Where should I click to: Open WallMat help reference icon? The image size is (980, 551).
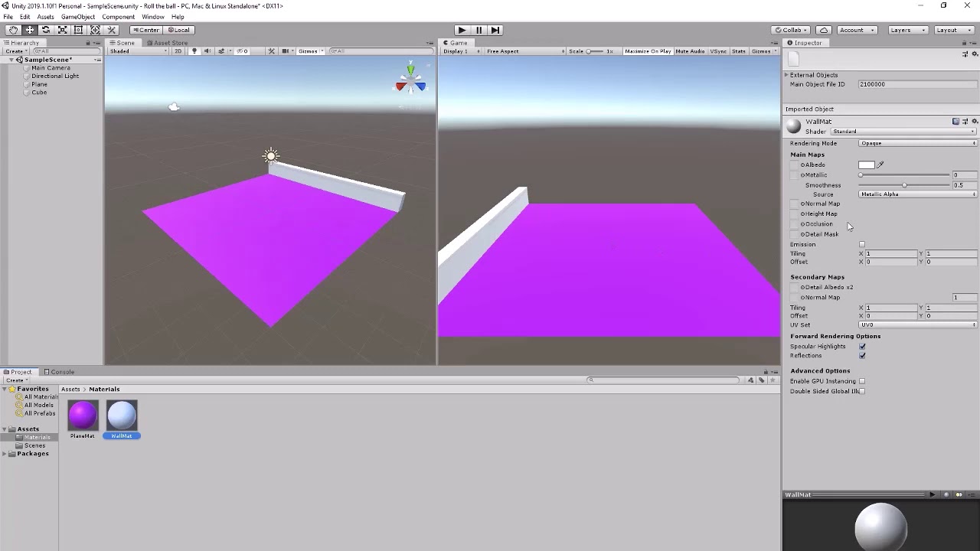(955, 121)
